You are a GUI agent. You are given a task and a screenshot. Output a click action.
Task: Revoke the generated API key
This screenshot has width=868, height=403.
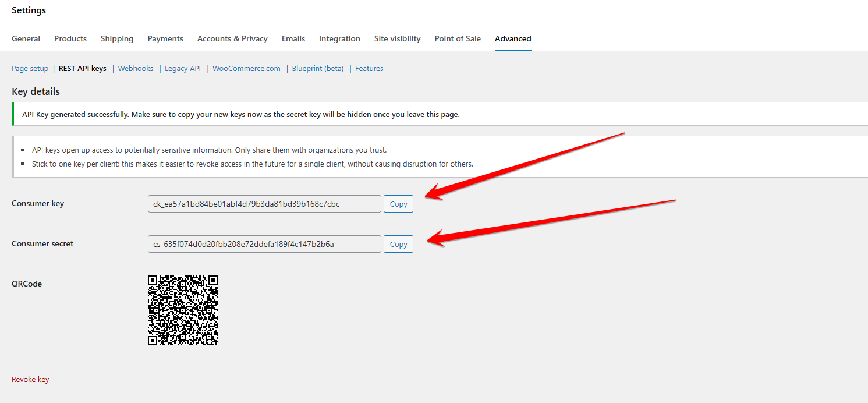[30, 379]
